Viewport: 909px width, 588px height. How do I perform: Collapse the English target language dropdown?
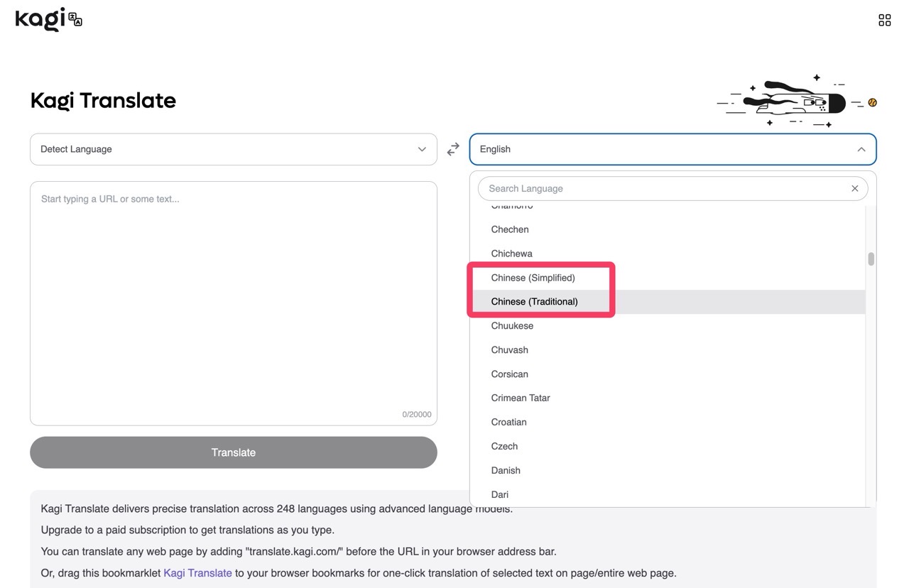673,149
